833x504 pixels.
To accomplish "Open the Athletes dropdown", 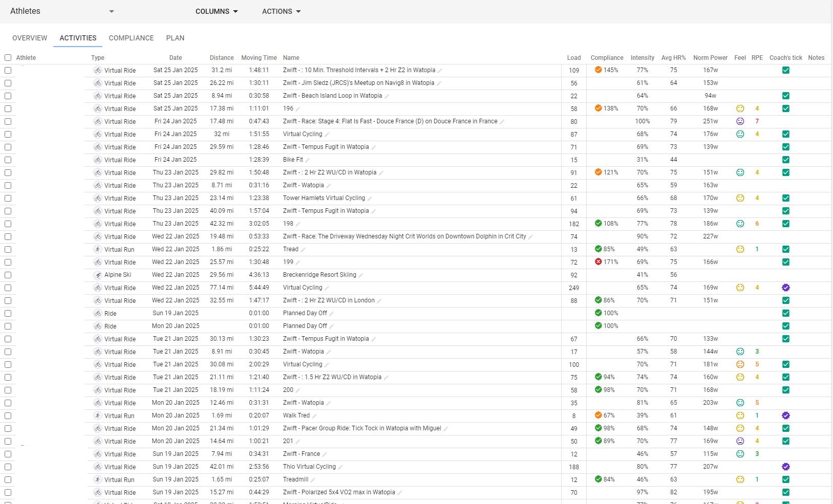I will [x=61, y=11].
